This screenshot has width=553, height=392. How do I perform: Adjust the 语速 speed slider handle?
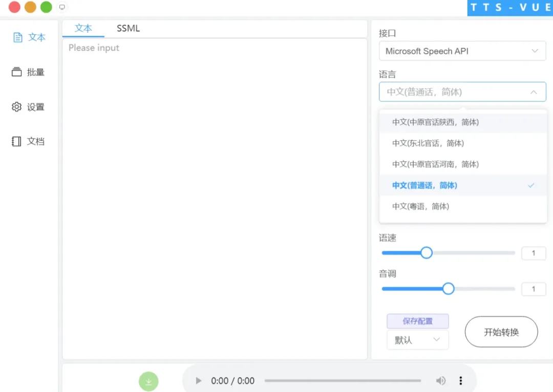point(427,253)
